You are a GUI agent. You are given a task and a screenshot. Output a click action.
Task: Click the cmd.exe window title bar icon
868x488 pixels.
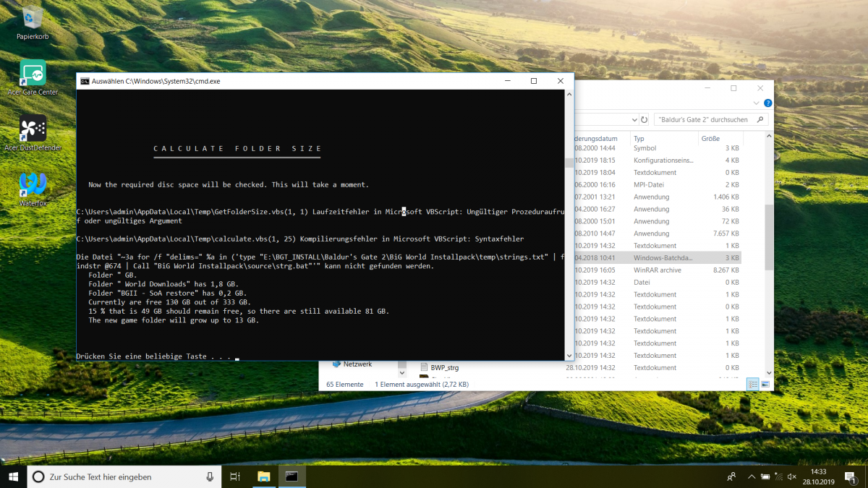coord(85,81)
